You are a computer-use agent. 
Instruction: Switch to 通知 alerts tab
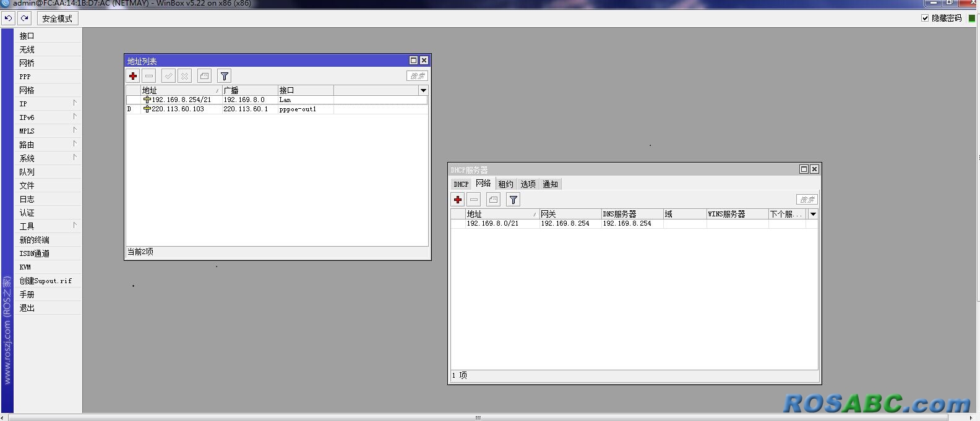coord(550,184)
